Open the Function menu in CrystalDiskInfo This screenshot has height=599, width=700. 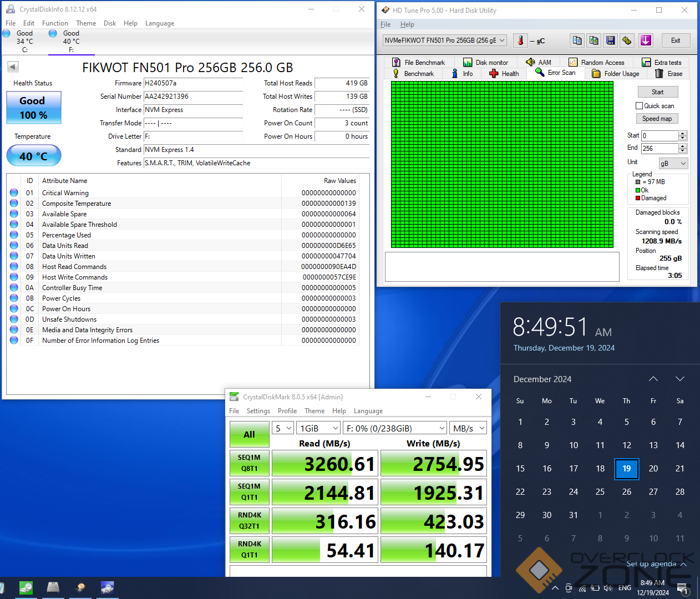(55, 23)
